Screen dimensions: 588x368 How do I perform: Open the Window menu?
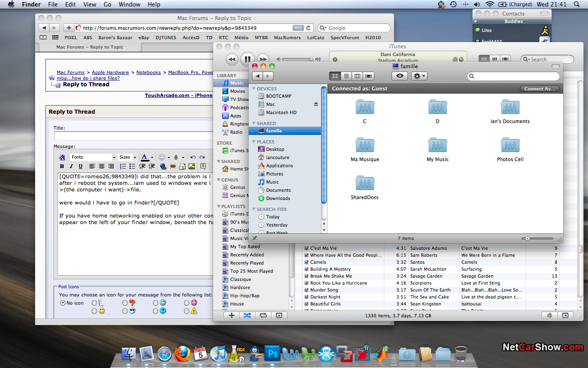pos(129,4)
